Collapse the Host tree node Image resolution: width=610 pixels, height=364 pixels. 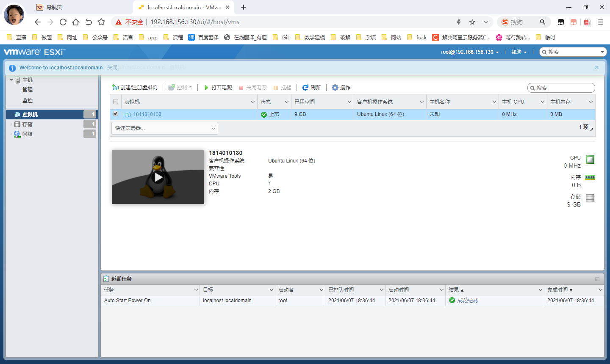pyautogui.click(x=11, y=80)
